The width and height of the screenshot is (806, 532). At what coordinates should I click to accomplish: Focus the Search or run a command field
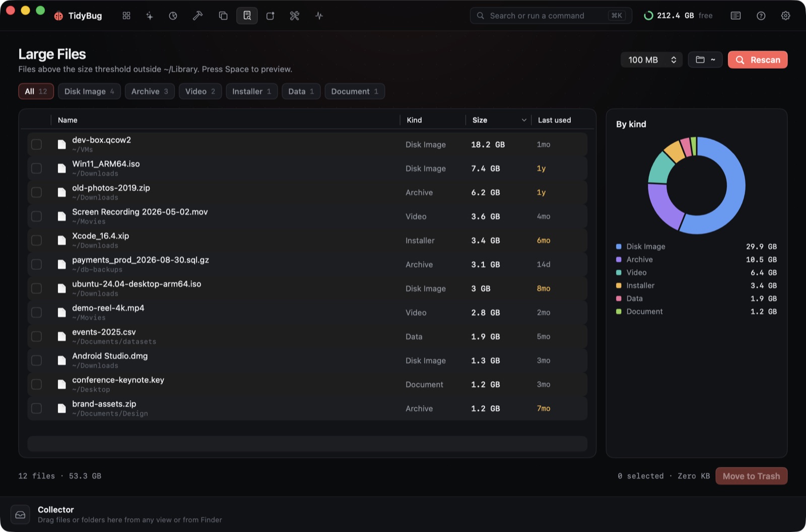[551, 16]
